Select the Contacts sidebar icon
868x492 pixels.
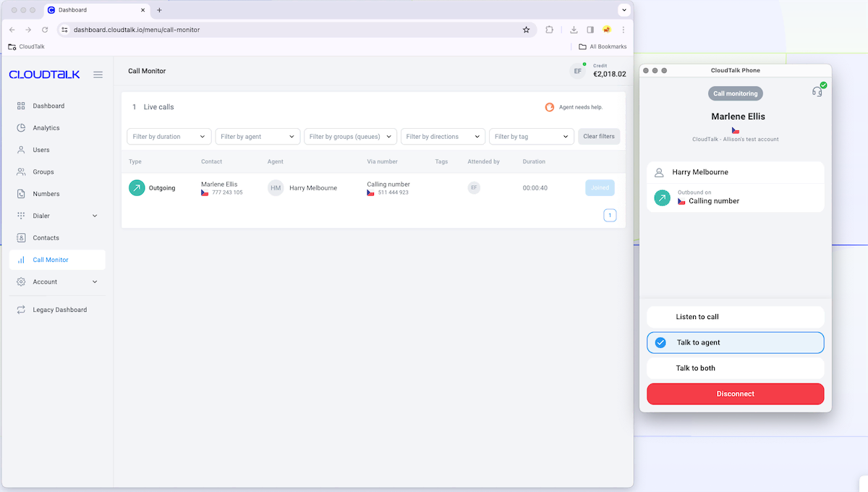pyautogui.click(x=21, y=237)
